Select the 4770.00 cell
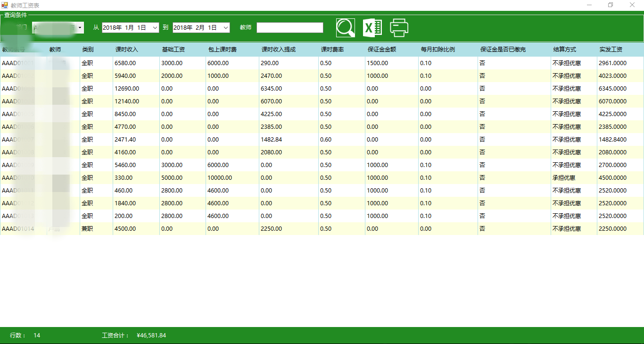Screen dimensions: 644x344 136,127
